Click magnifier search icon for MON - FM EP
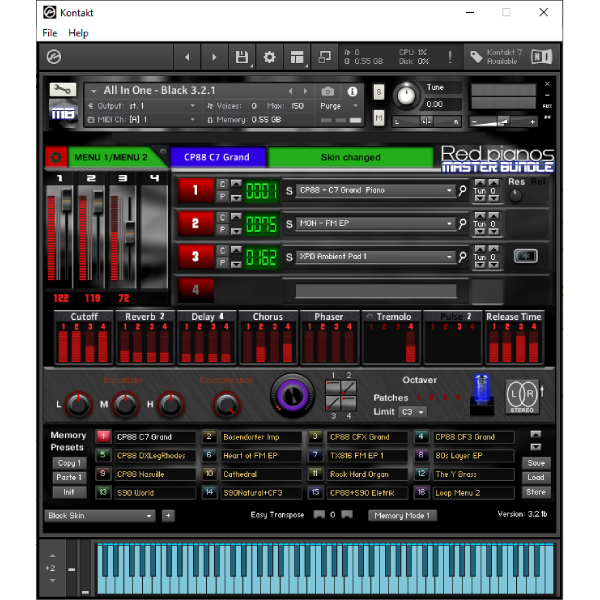600x600 pixels. (x=462, y=223)
